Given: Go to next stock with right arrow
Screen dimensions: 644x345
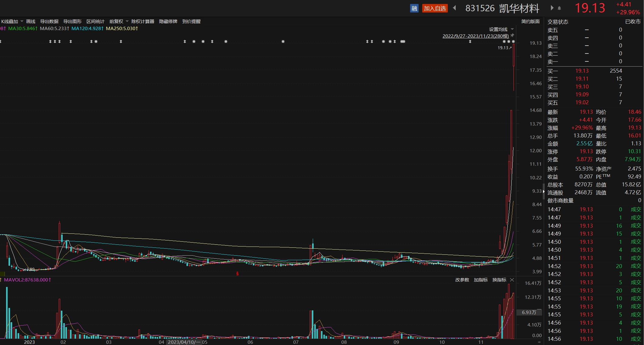Looking at the screenshot, I should (552, 8).
